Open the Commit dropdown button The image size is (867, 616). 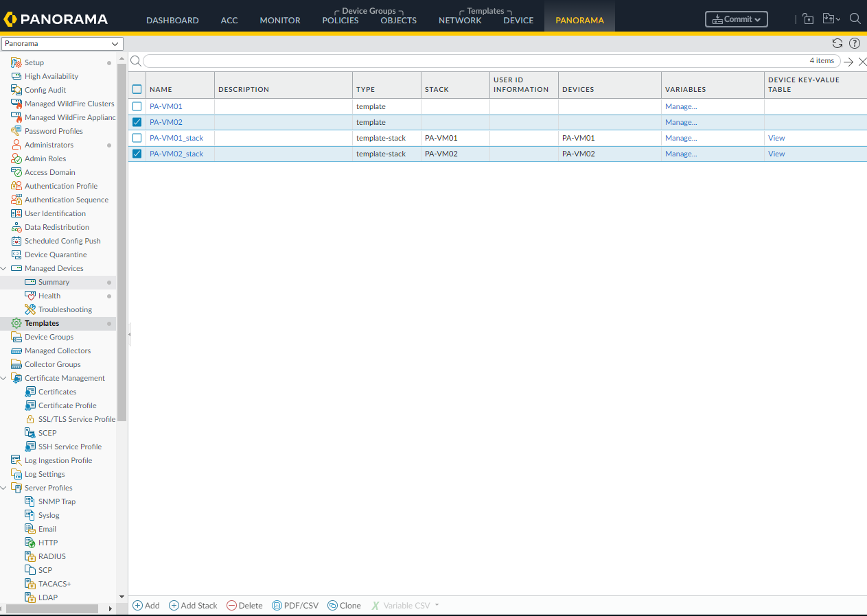tap(737, 19)
